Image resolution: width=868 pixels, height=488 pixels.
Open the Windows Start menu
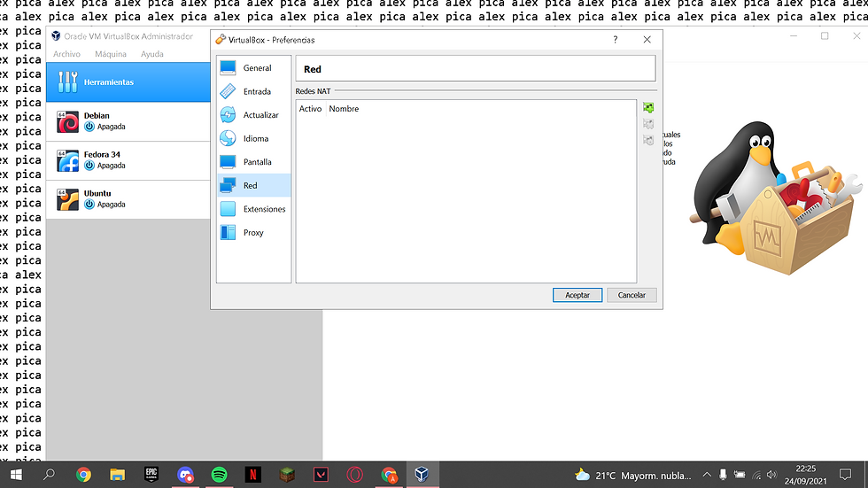[x=16, y=475]
